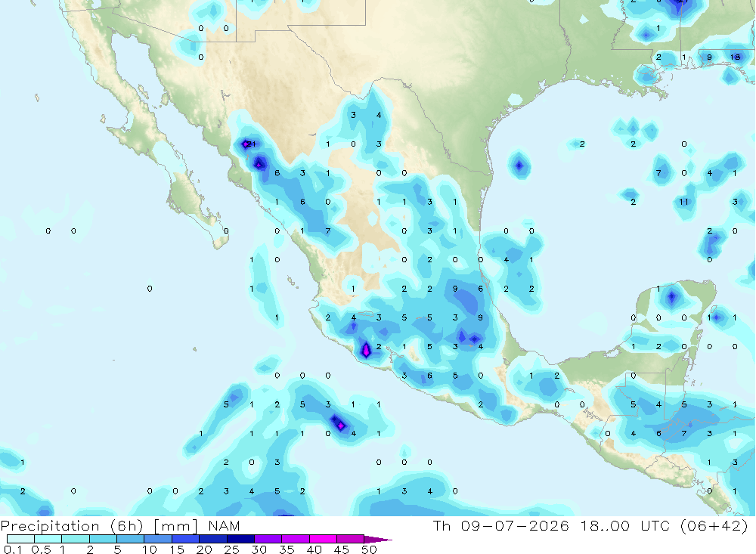756x554 pixels.
Task: Select the 25–30 mm dark navy legend box
Action: pyautogui.click(x=240, y=539)
